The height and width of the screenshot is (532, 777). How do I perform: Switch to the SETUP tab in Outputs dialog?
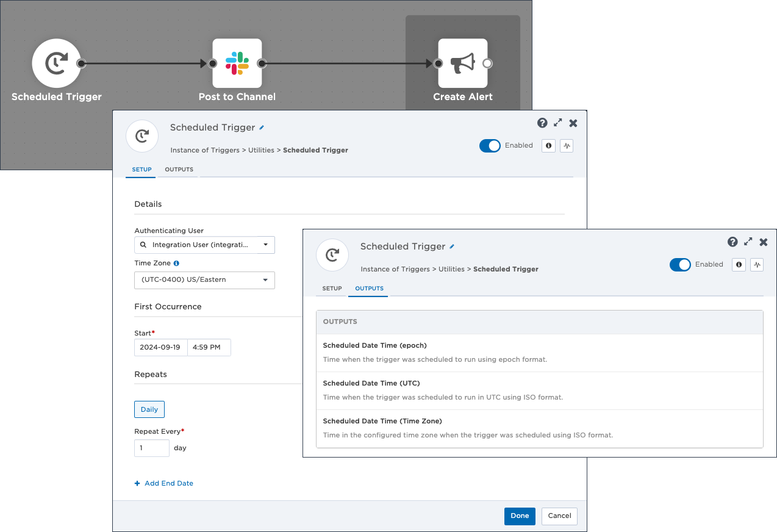332,289
